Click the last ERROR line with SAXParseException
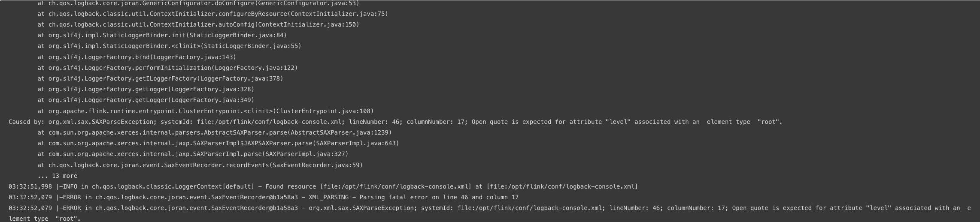 [x=490, y=213]
